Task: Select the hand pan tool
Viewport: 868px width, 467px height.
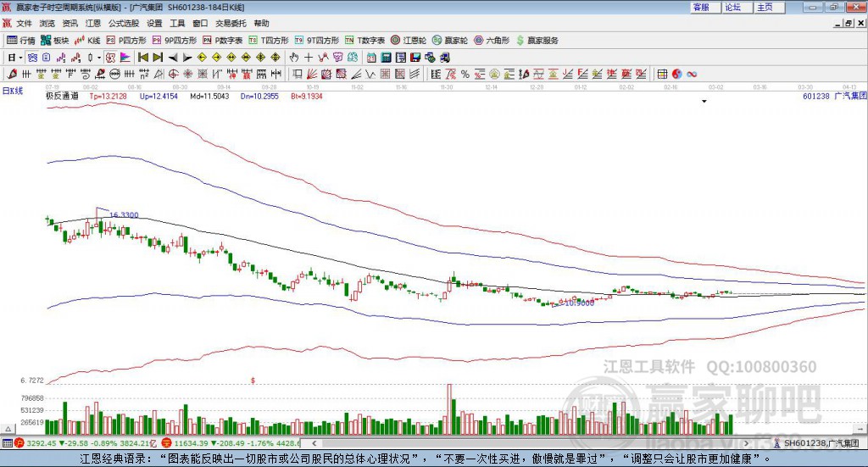Action: [x=294, y=58]
